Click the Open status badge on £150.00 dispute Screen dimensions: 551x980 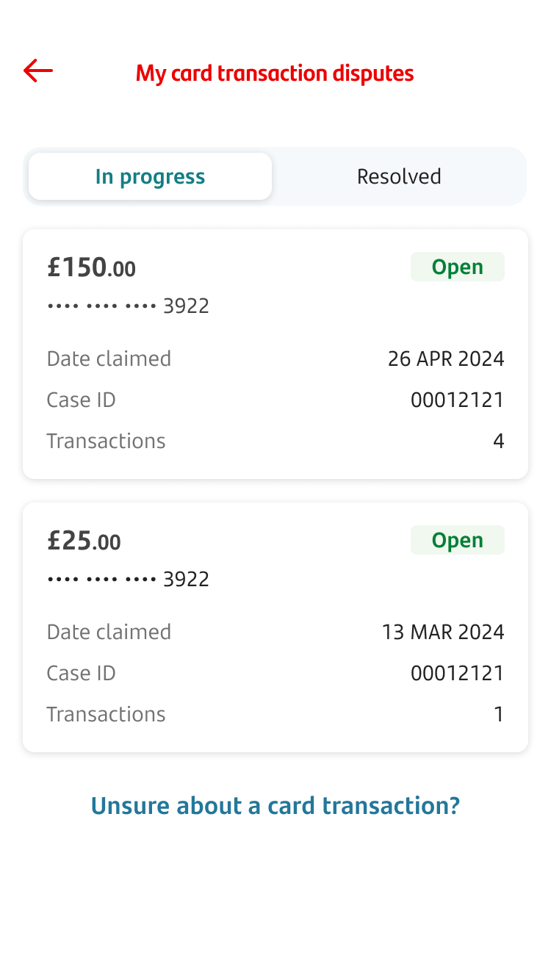(457, 267)
